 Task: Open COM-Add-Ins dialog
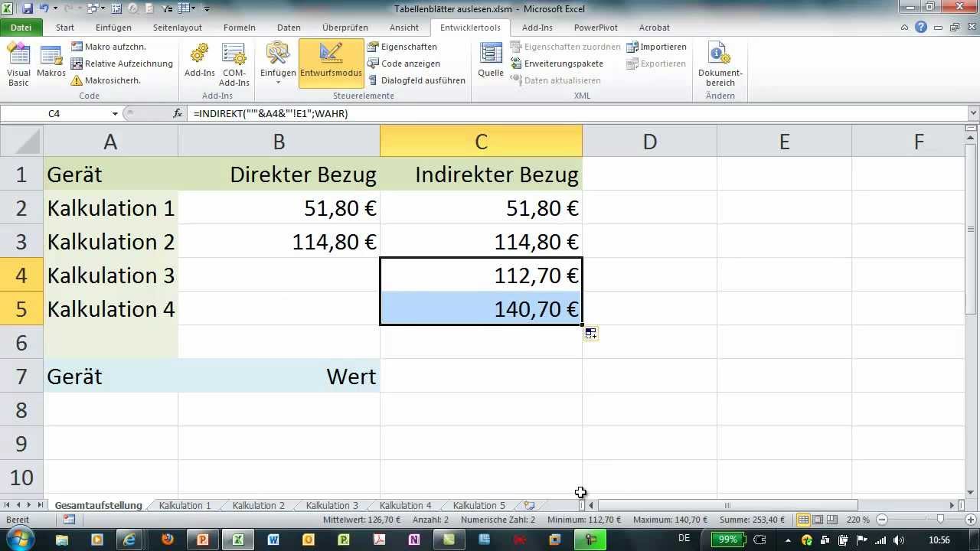[x=234, y=65]
